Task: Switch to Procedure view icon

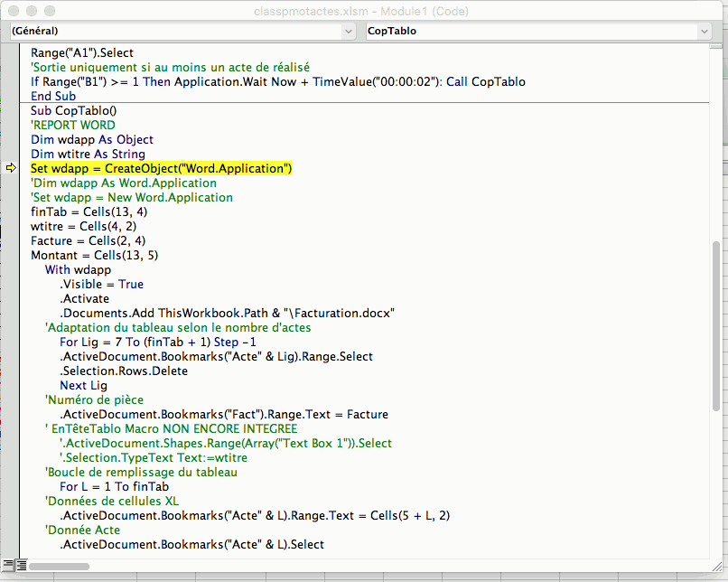Action: (x=8, y=565)
